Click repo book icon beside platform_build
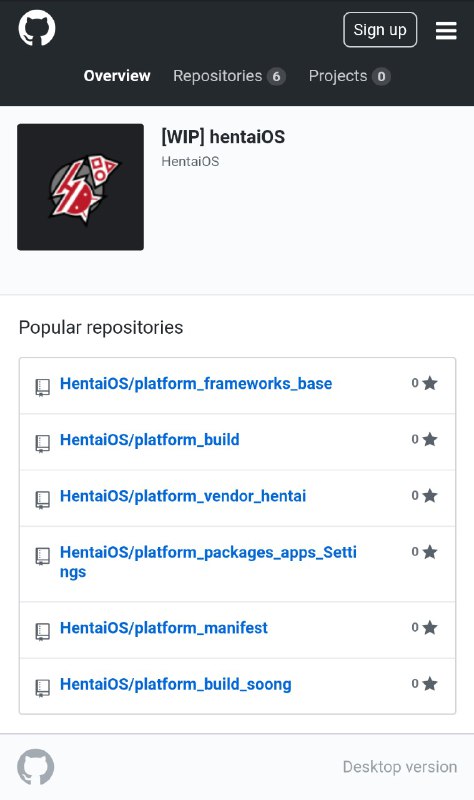This screenshot has width=474, height=800. (42, 443)
